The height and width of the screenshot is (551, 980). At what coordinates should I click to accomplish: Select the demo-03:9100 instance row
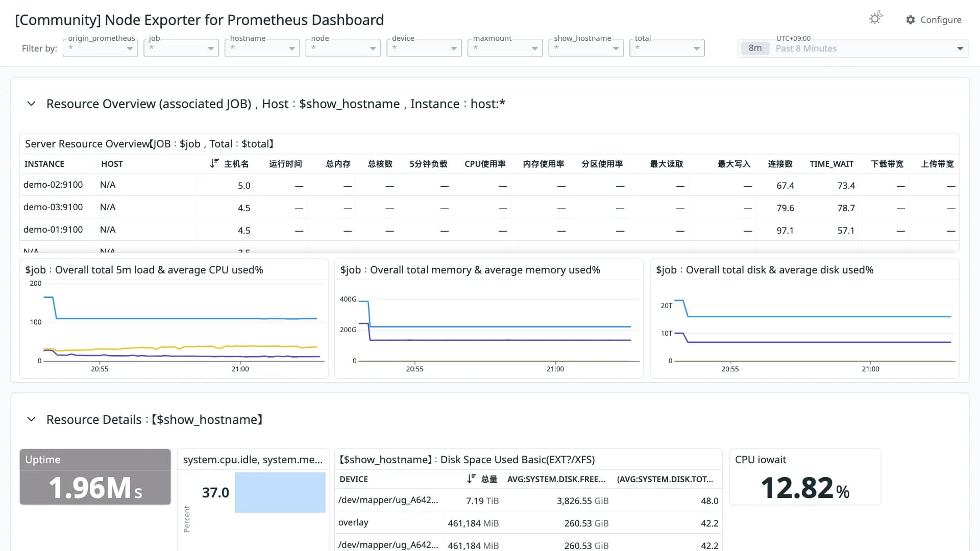tap(489, 208)
